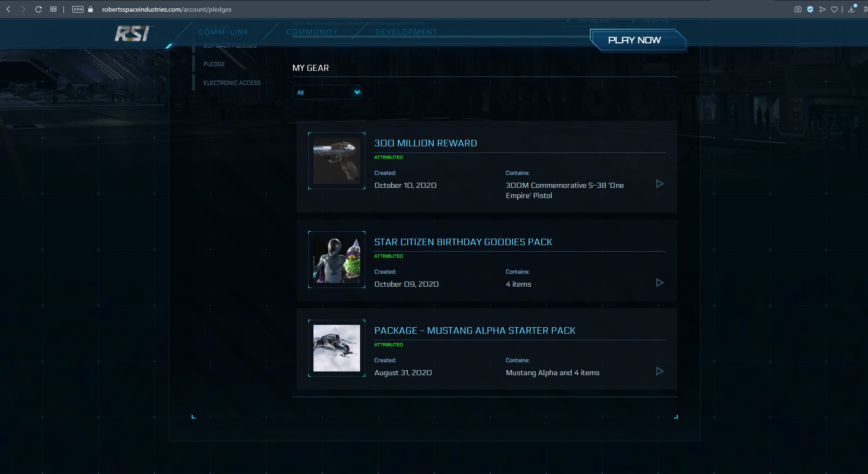868x474 pixels.
Task: Open the 300 MILLION REWARD title link
Action: 425,144
